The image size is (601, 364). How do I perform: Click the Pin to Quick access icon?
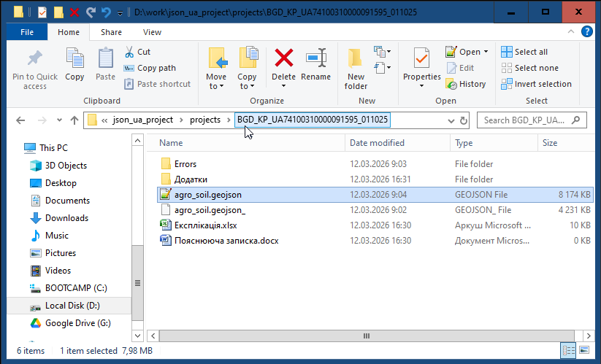click(34, 58)
